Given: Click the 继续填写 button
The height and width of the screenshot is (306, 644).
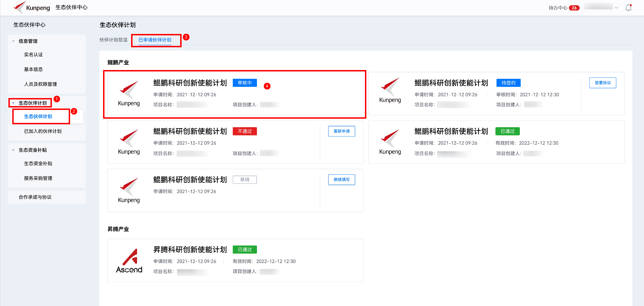Looking at the screenshot, I should pyautogui.click(x=341, y=180).
